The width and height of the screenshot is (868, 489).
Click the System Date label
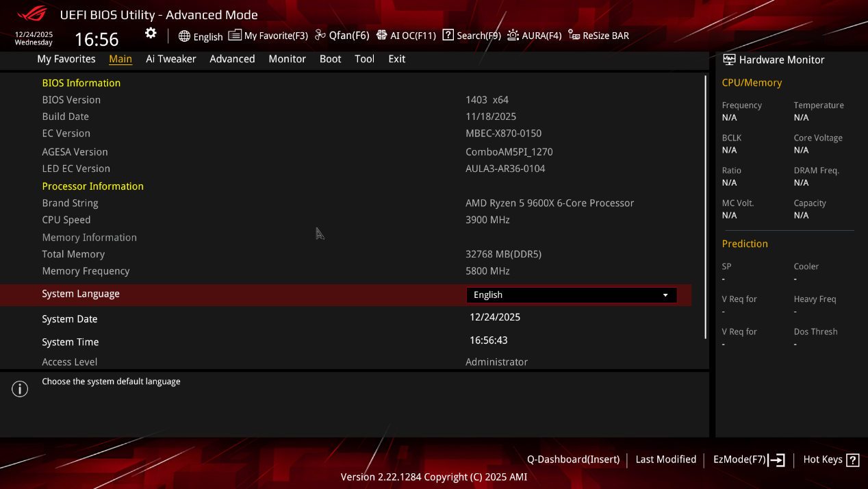coord(70,319)
